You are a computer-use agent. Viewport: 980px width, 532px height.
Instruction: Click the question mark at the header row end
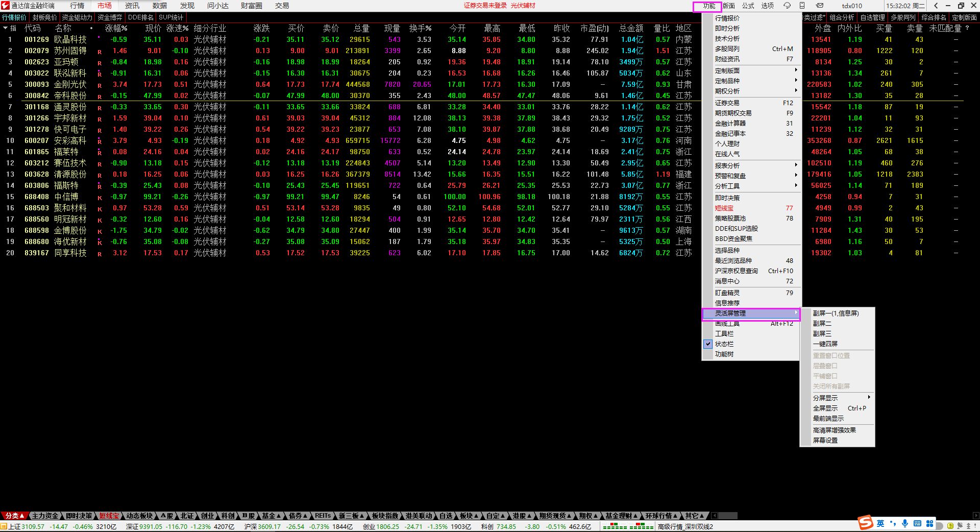(967, 28)
